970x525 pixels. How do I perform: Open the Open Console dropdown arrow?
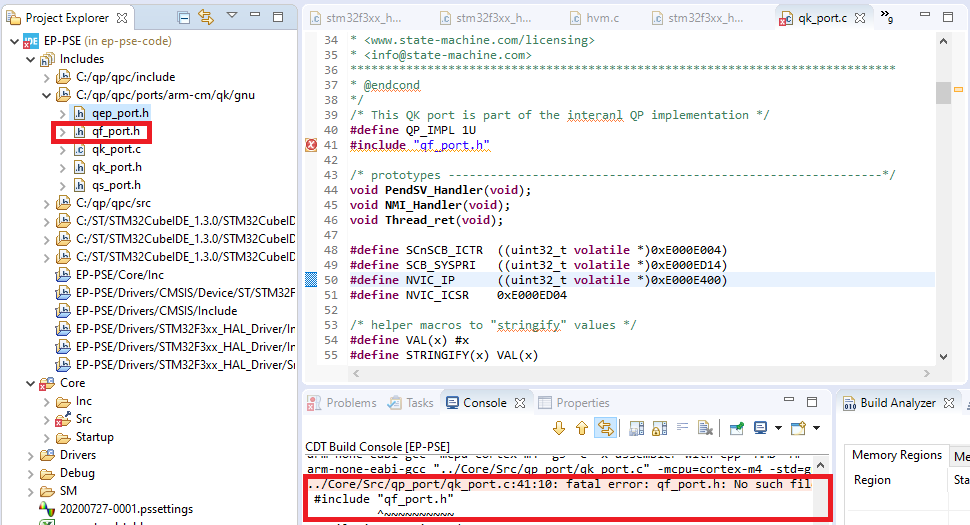click(817, 428)
